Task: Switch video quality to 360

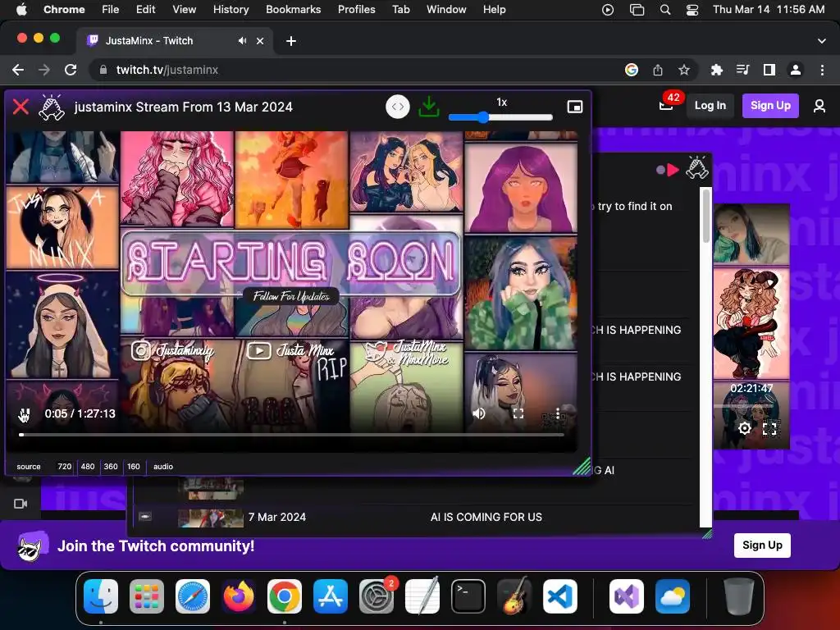Action: 111,467
